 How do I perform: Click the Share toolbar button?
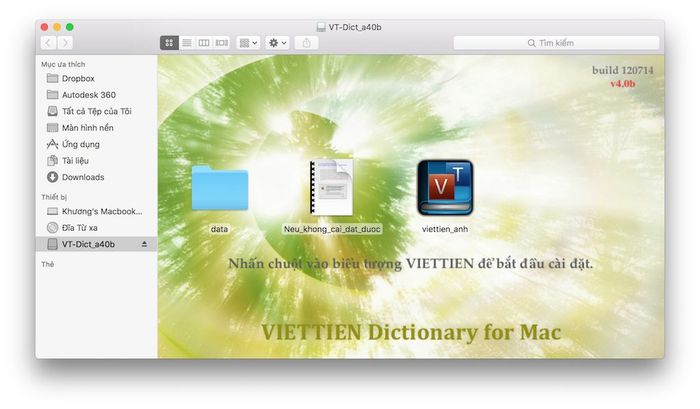306,43
